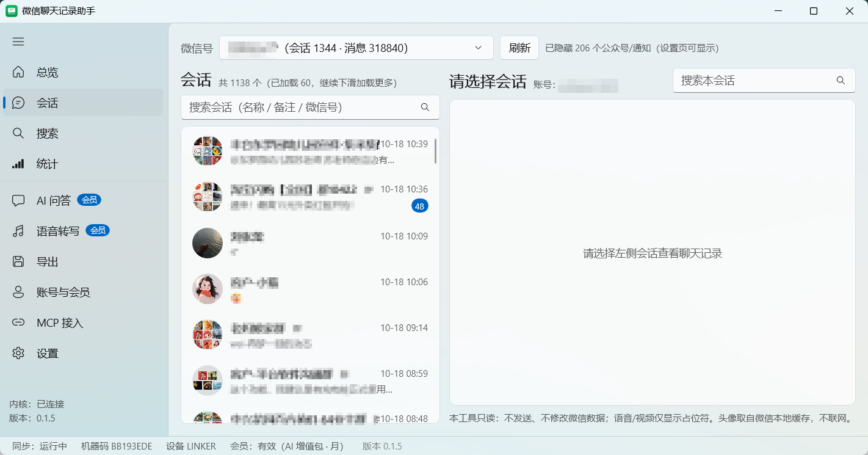868x455 pixels.
Task: Click cartoon girl avatar at 10-18 10:06
Action: click(208, 289)
